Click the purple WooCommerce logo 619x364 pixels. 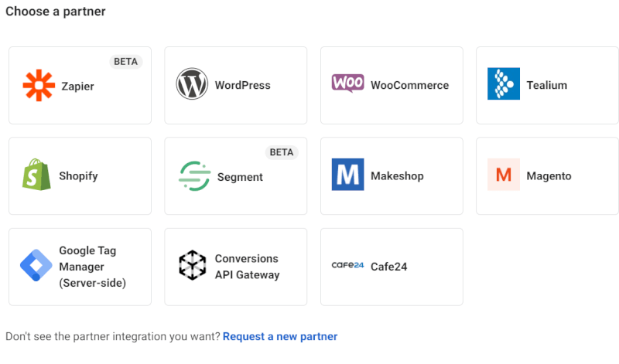tap(348, 83)
